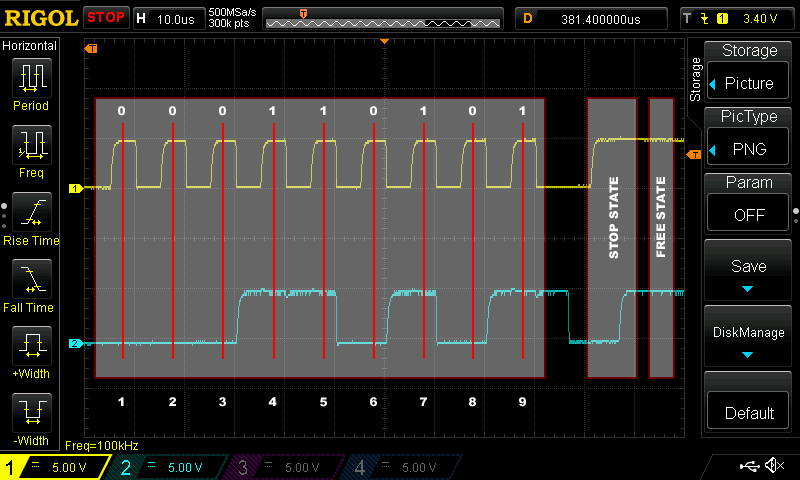Click the 500MSa/s sample rate text
The height and width of the screenshot is (480, 800).
pos(232,13)
